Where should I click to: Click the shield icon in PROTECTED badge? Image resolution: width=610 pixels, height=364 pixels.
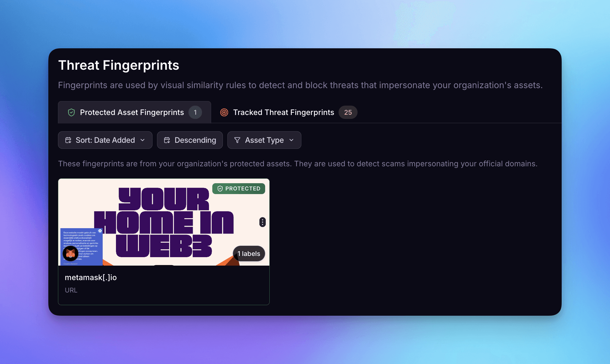click(220, 189)
